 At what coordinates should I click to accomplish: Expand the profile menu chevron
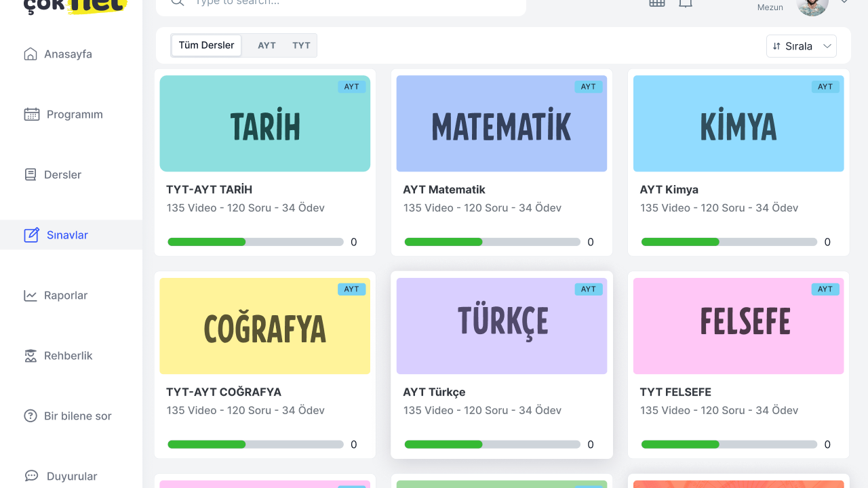[844, 3]
